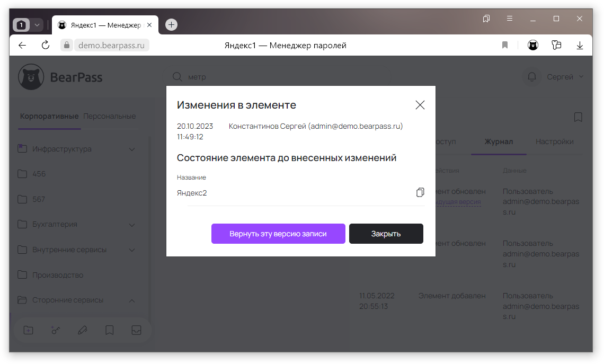Expand the Бухгалтерия folder
The width and height of the screenshot is (604, 364).
pyautogui.click(x=132, y=225)
